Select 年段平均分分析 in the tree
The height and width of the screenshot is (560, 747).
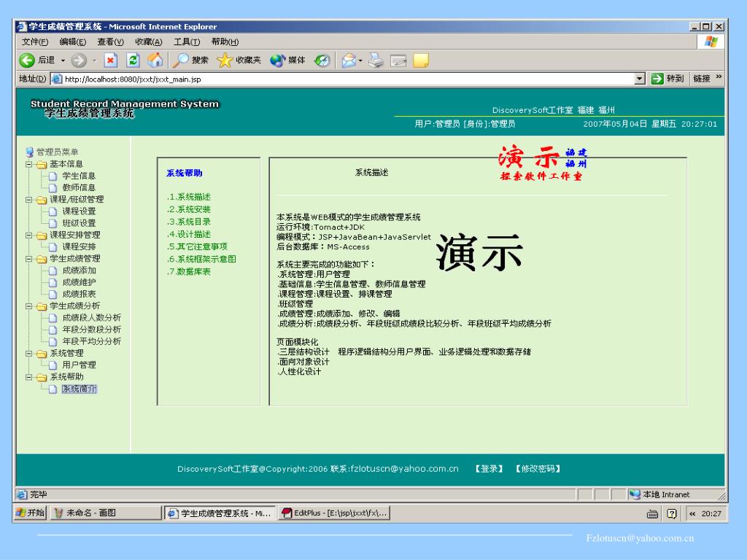(91, 341)
